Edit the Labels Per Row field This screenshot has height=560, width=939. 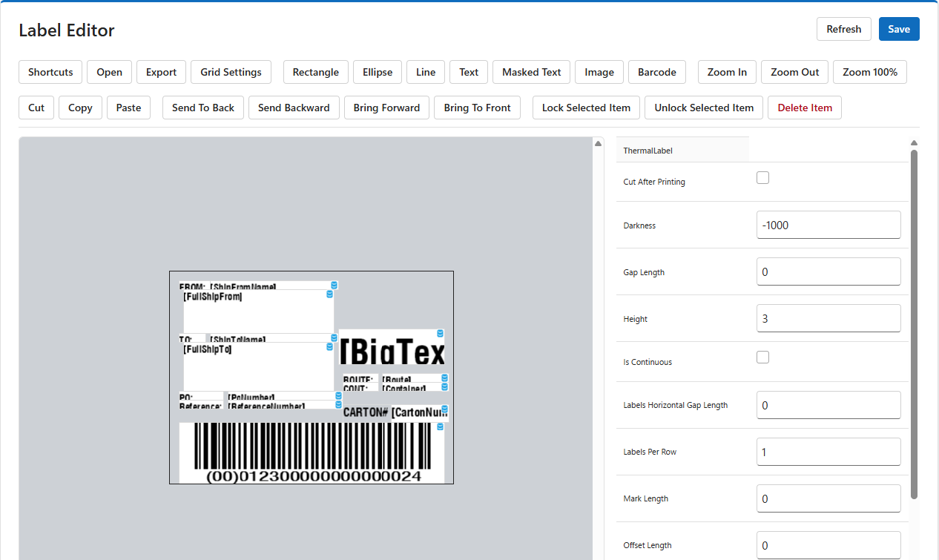click(x=828, y=452)
